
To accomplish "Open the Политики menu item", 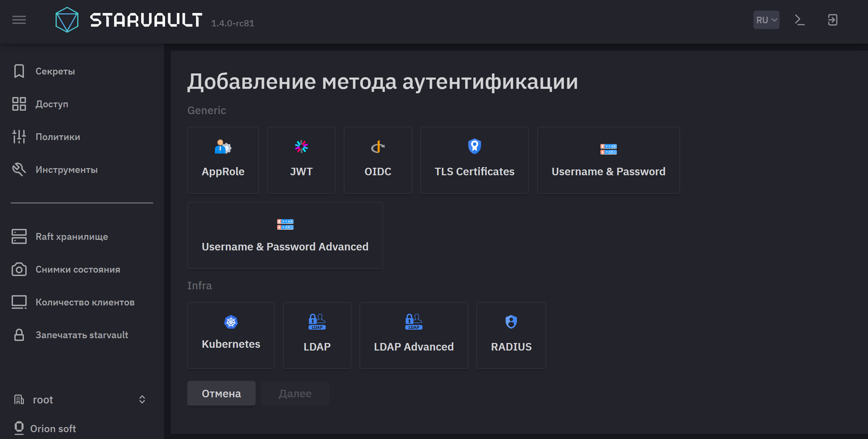I will [58, 137].
